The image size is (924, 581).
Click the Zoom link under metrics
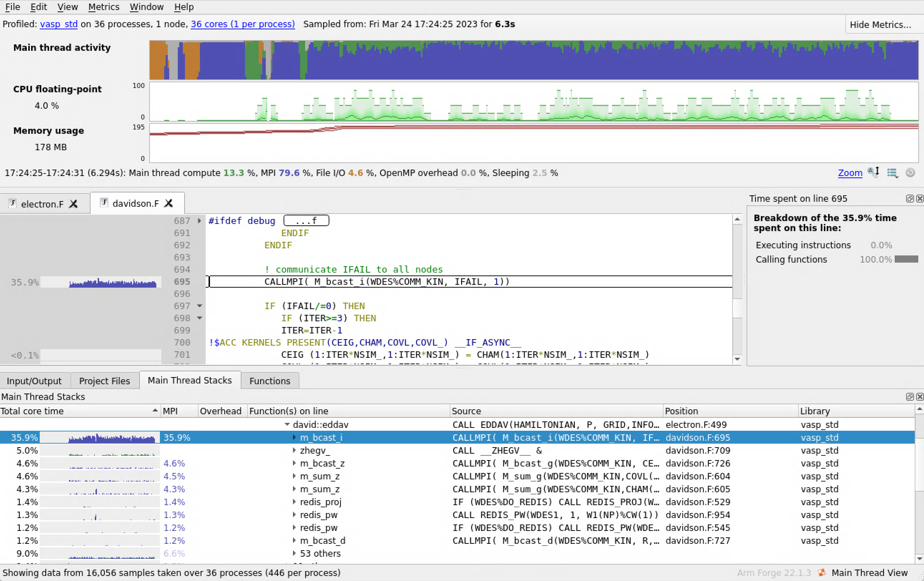[x=850, y=173]
